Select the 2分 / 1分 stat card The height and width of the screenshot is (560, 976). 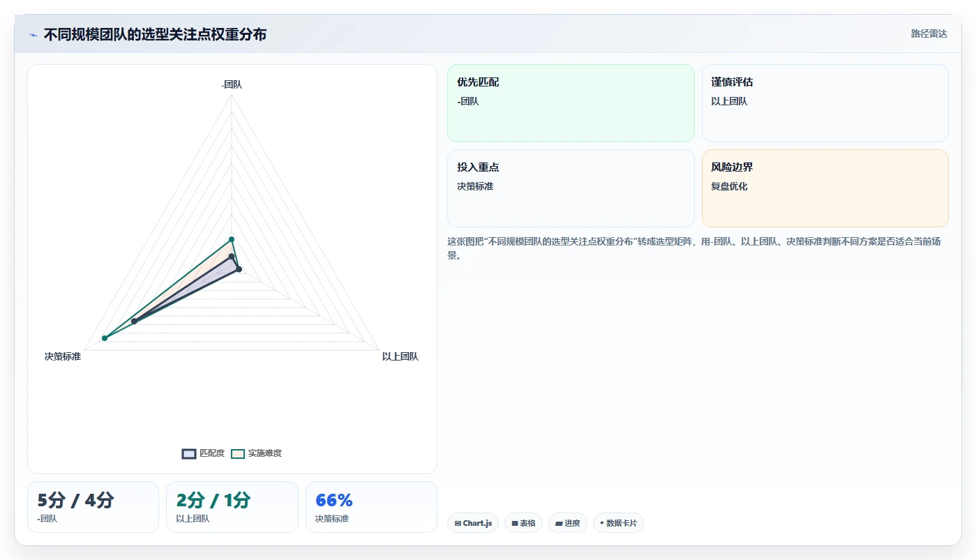click(x=232, y=507)
